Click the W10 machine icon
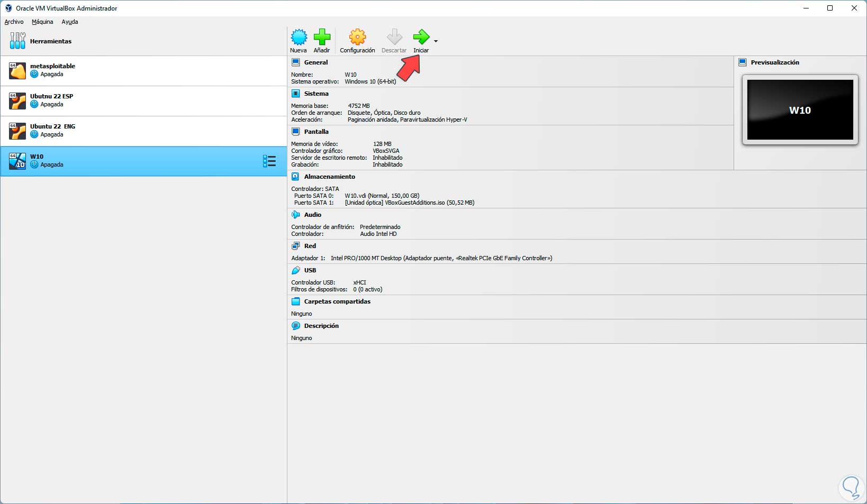867x504 pixels. pos(17,161)
